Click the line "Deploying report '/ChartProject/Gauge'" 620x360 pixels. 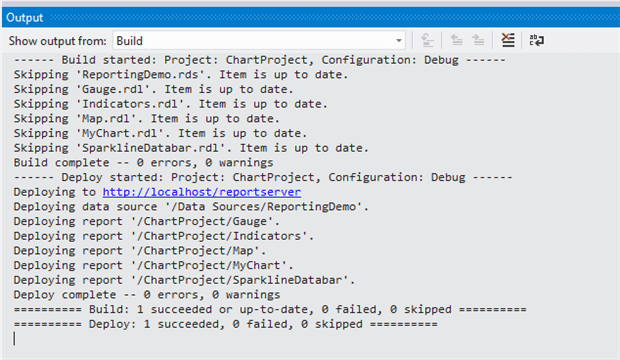[x=147, y=222]
